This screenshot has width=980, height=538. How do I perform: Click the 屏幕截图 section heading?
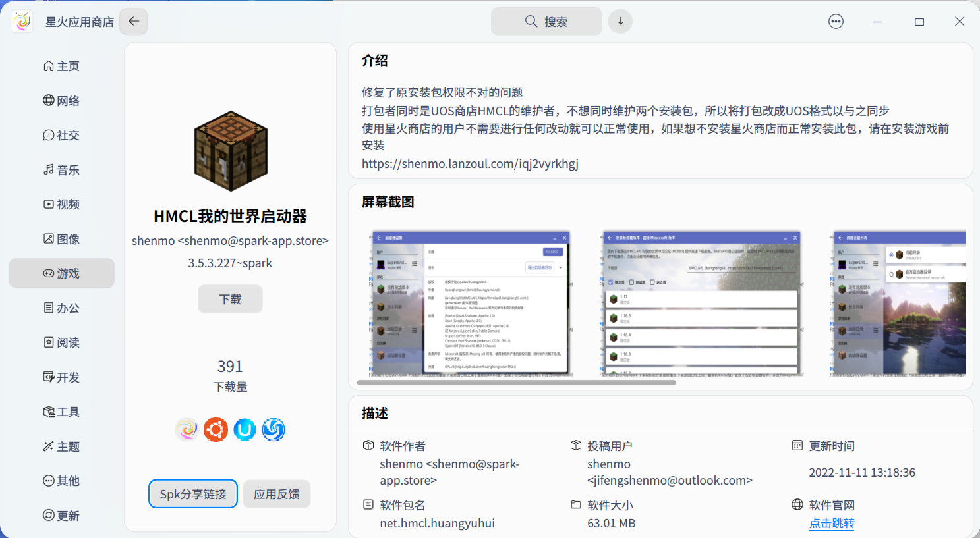pos(388,202)
